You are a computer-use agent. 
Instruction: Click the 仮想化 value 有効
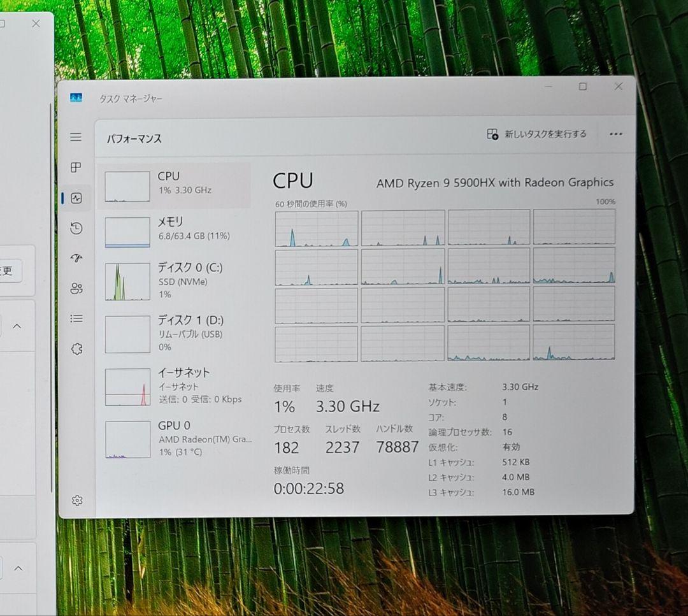coord(511,447)
